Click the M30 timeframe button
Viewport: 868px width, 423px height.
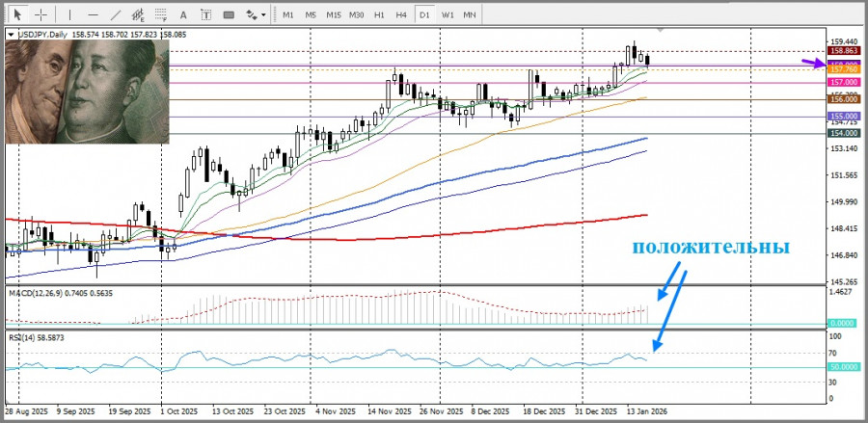tap(356, 14)
